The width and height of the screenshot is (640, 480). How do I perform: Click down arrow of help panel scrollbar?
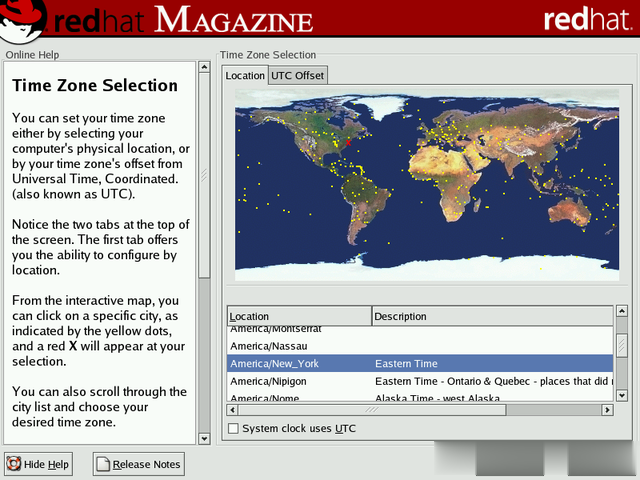tap(204, 439)
